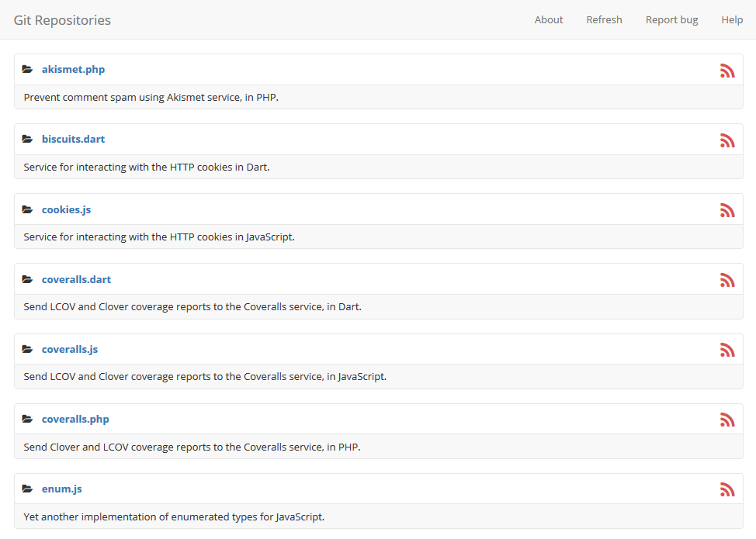Screen dimensions: 756x539
Task: Select the Help menu item
Action: pos(732,19)
